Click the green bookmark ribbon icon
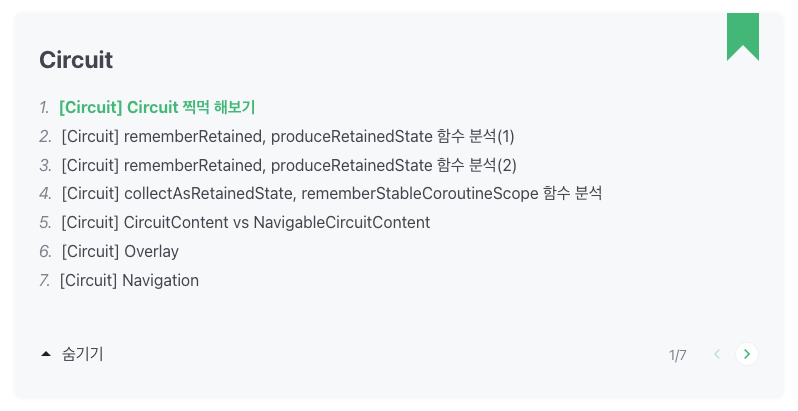798x411 pixels. (743, 37)
